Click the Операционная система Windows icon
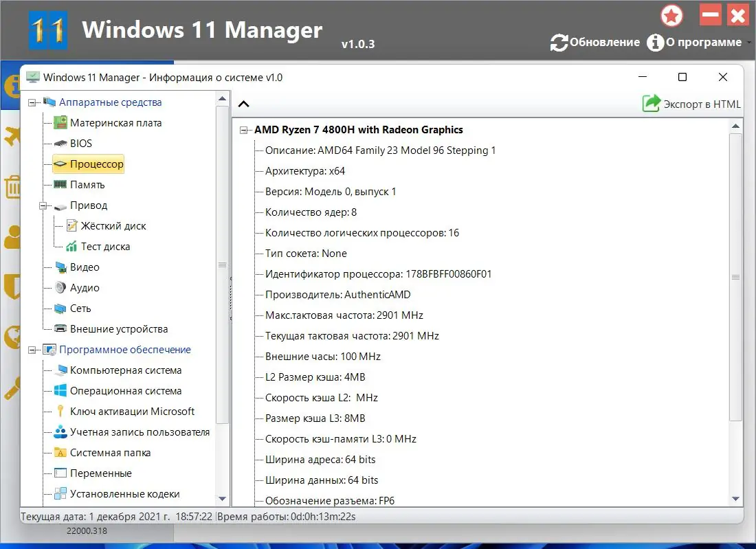Screen dimensions: 756x549 (60, 390)
